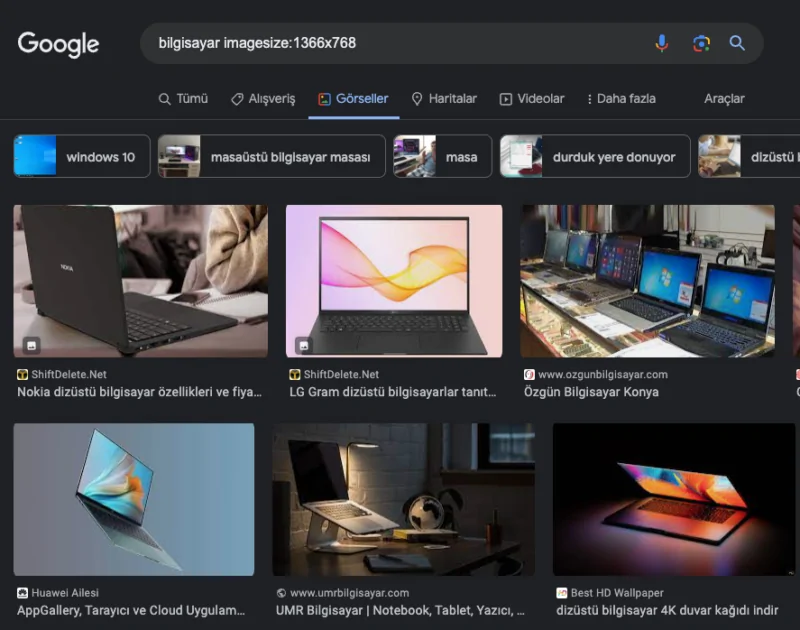Viewport: 800px width, 630px height.
Task: Filter by the windows 10 chip
Action: (x=82, y=157)
